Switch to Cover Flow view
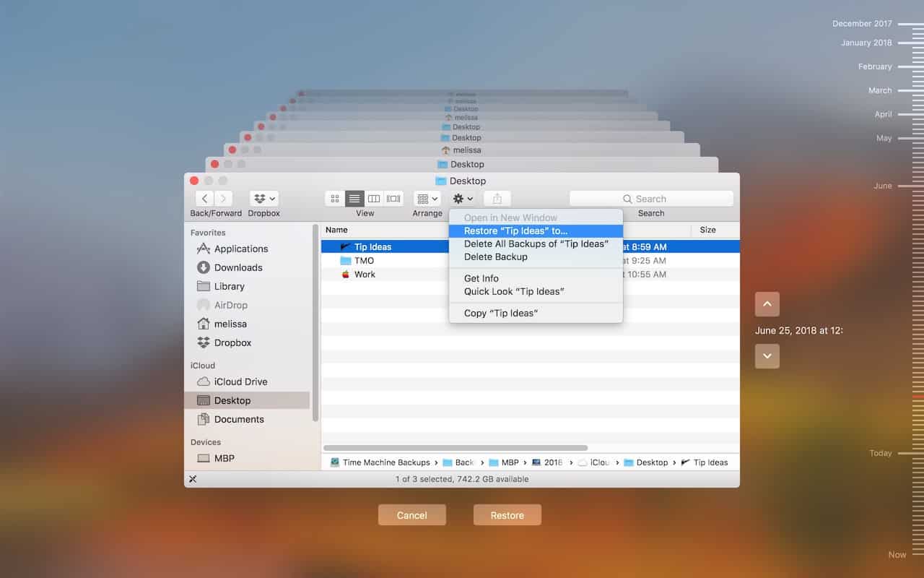924x578 pixels. pos(393,199)
